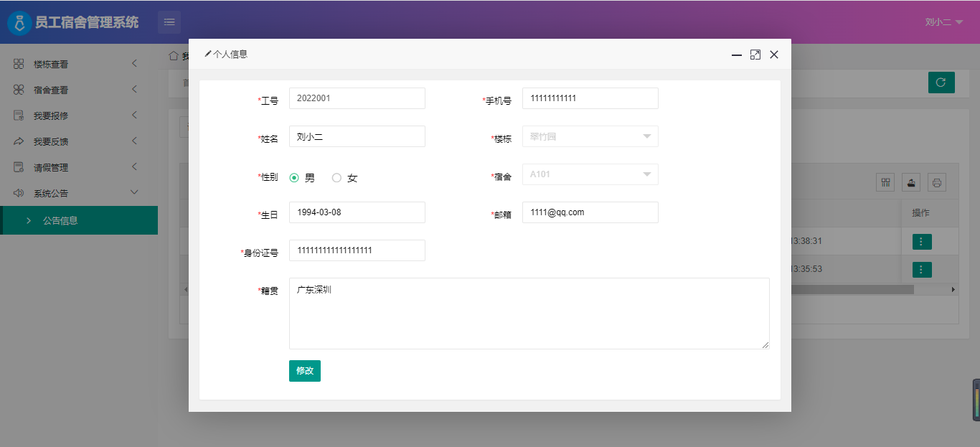980x447 pixels.
Task: Click the table export icon
Action: 911,182
